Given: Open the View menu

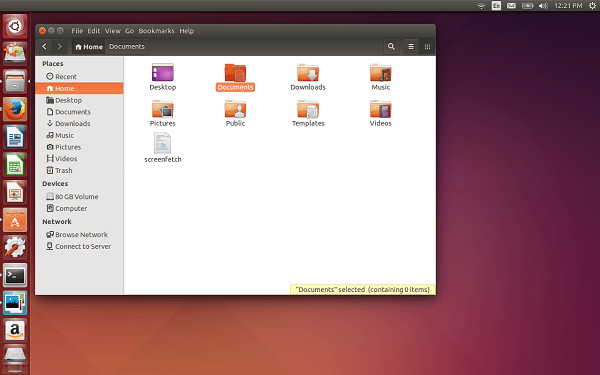Looking at the screenshot, I should pos(112,31).
